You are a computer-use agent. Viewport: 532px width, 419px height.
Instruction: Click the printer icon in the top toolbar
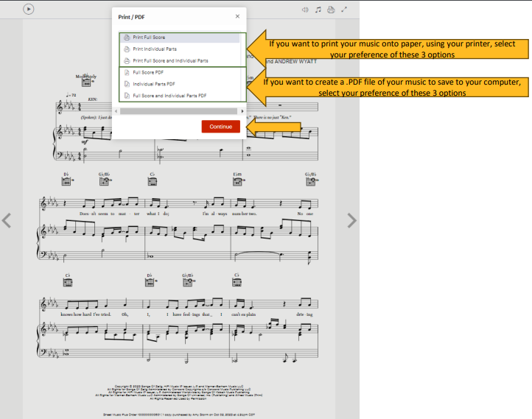click(331, 10)
